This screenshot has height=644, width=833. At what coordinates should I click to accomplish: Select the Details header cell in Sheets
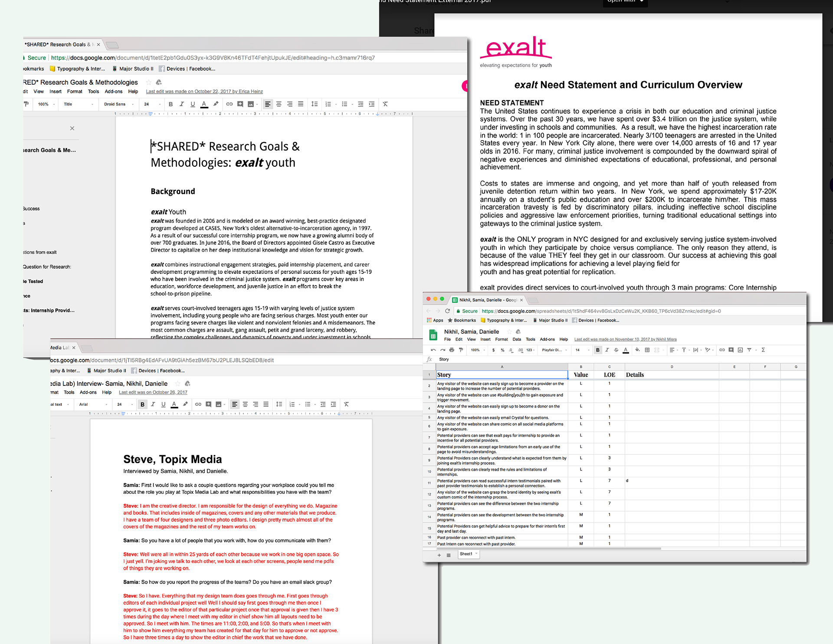(x=672, y=375)
